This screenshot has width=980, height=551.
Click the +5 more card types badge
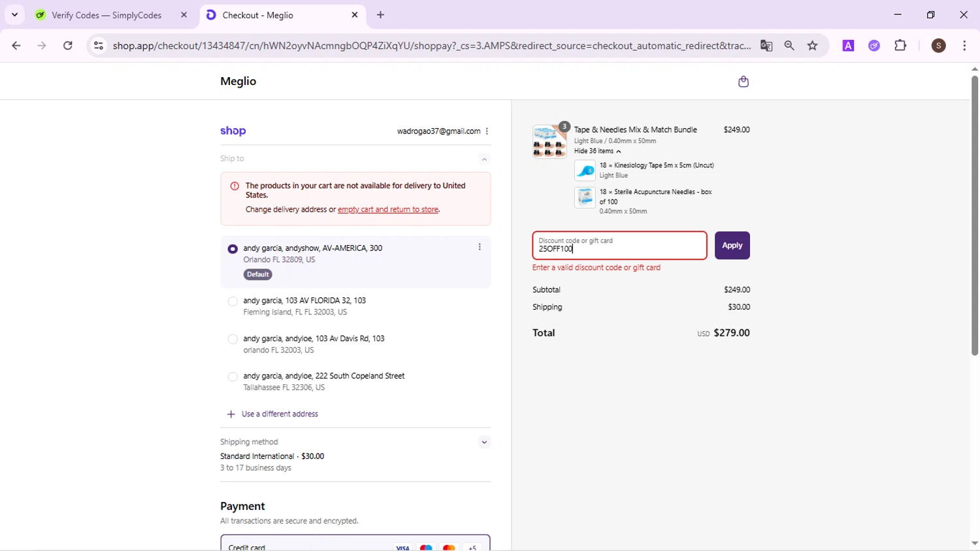[x=472, y=547]
